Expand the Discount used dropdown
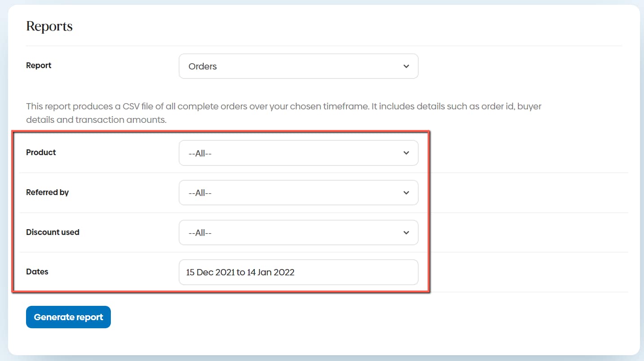 298,232
